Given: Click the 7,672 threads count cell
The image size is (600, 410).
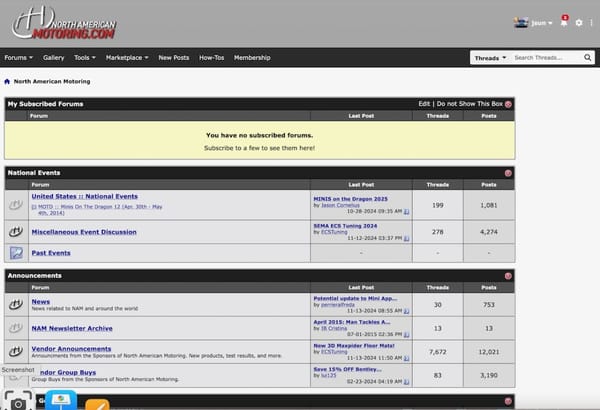Looking at the screenshot, I should pyautogui.click(x=438, y=352).
